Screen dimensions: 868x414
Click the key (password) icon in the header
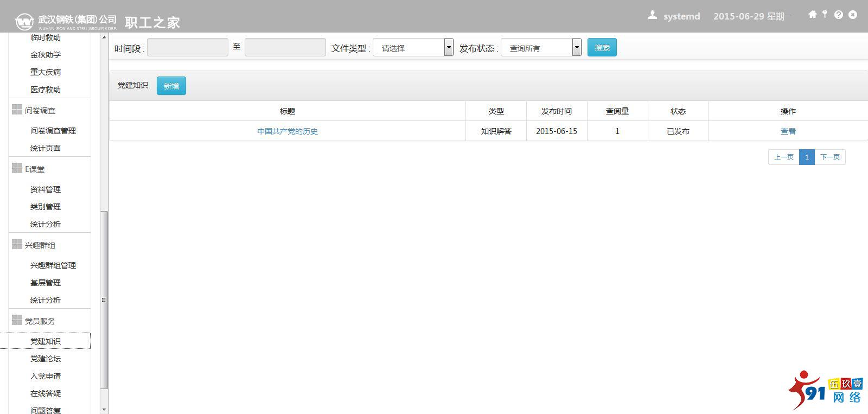(825, 15)
